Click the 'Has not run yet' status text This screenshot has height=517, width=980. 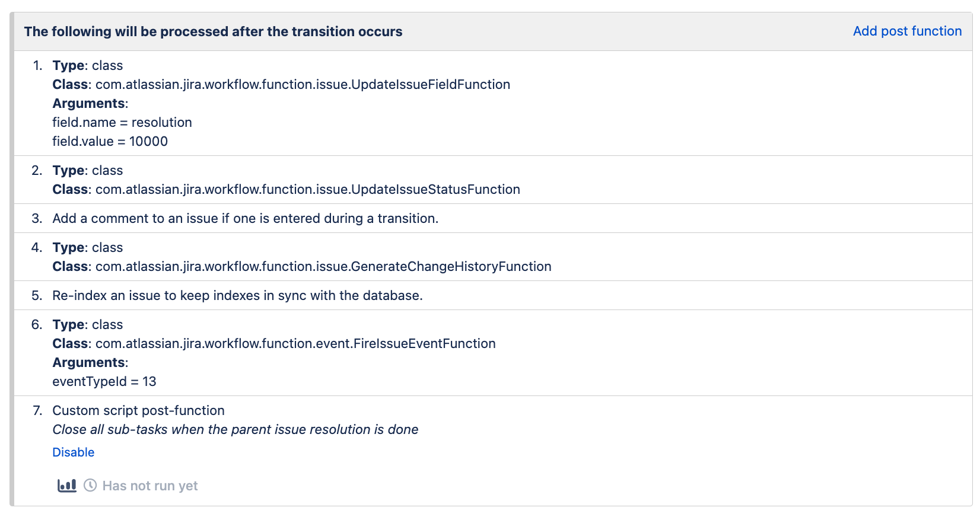pos(150,486)
